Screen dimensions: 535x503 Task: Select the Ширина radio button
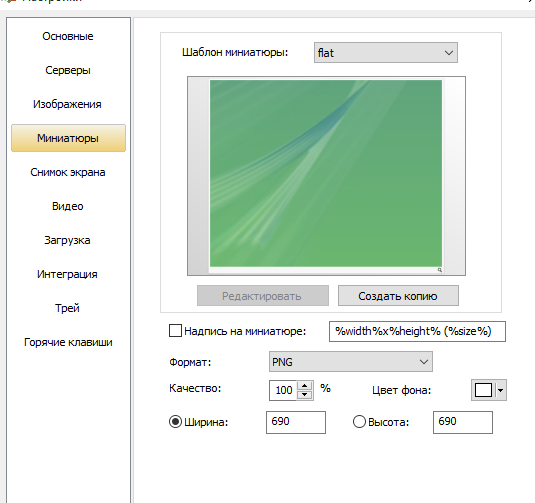point(175,422)
